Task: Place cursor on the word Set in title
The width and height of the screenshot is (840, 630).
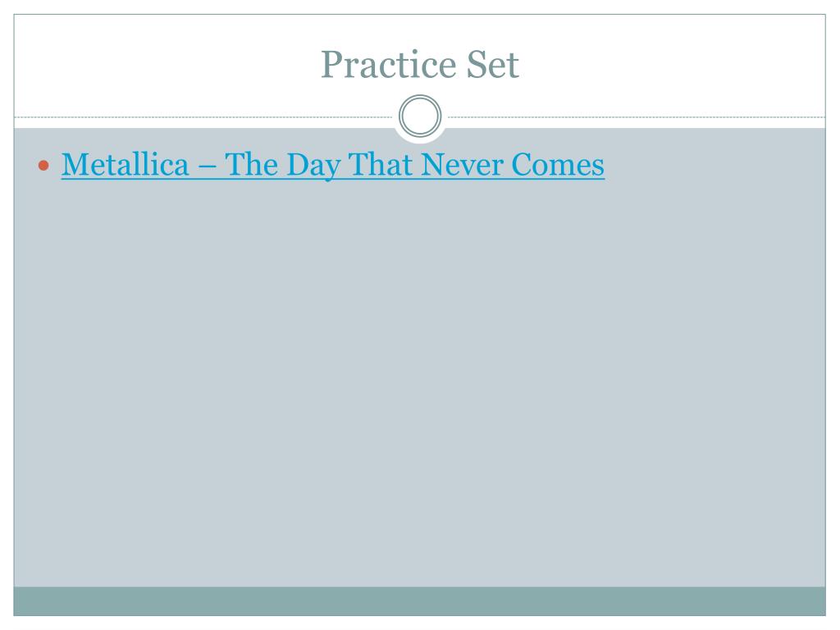Action: click(493, 64)
